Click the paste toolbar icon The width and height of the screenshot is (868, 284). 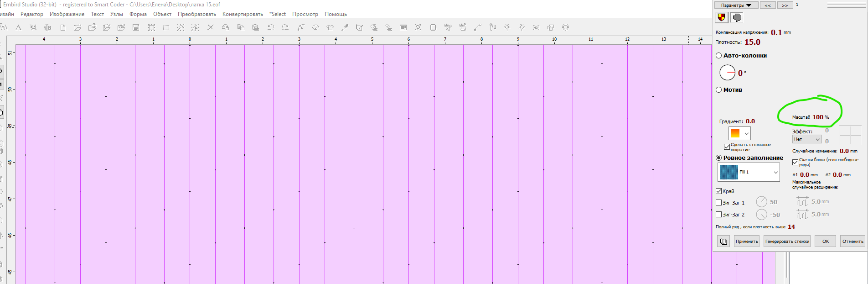tap(255, 27)
